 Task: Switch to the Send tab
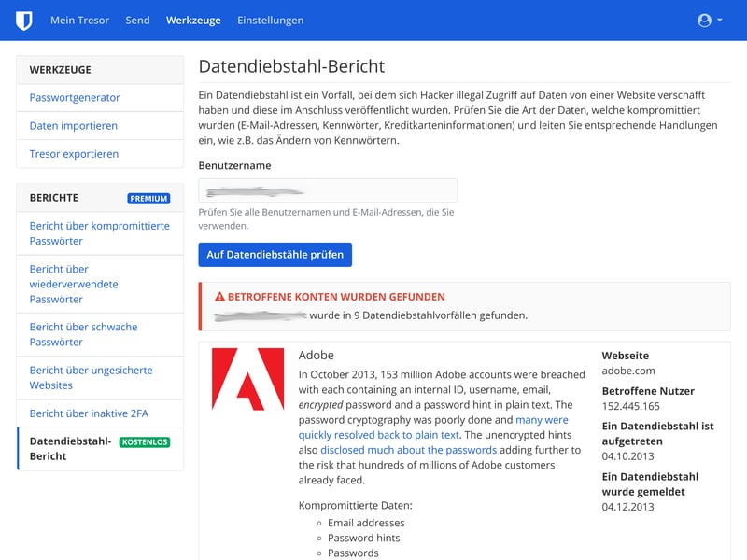point(137,20)
